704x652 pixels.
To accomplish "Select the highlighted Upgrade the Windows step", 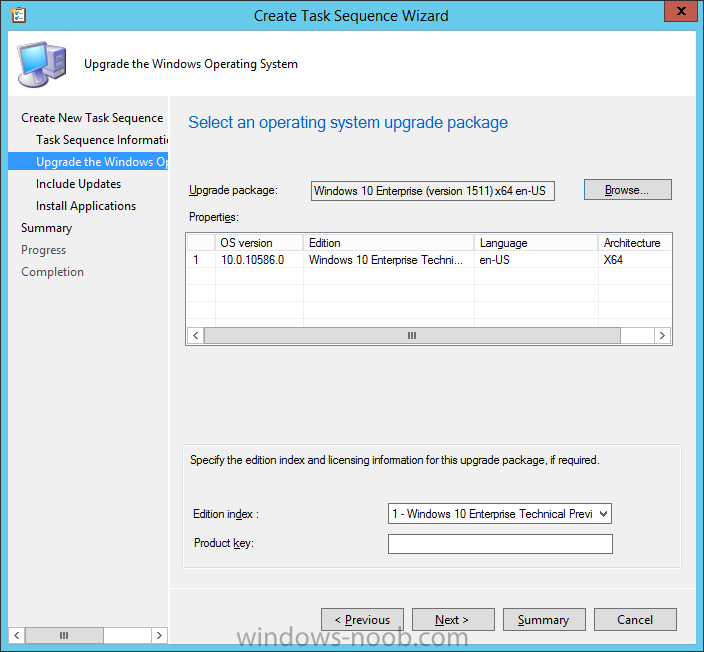I will pyautogui.click(x=88, y=161).
